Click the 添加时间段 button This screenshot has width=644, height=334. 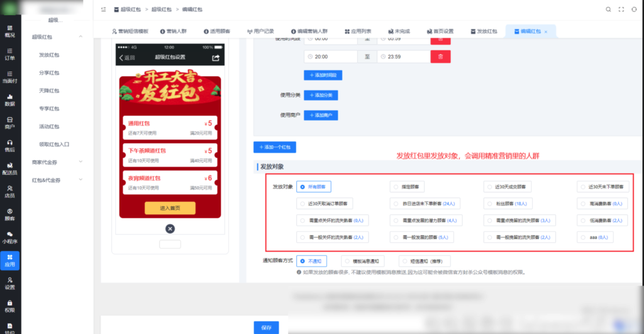pos(323,75)
